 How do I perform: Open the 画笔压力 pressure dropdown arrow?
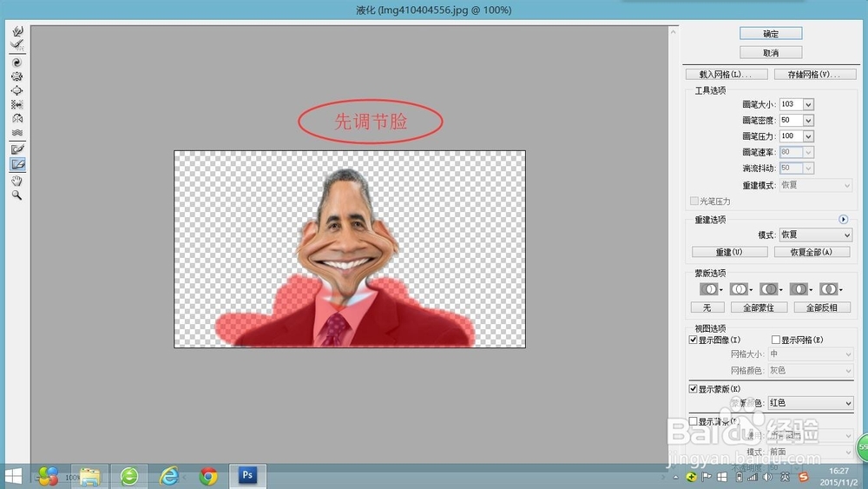808,136
